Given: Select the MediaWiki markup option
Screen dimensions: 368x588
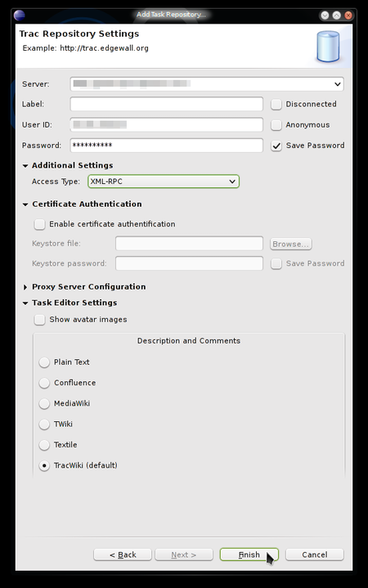Looking at the screenshot, I should click(x=44, y=403).
